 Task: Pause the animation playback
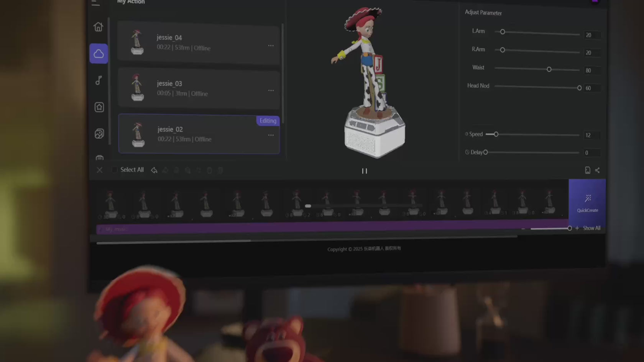[x=365, y=171]
